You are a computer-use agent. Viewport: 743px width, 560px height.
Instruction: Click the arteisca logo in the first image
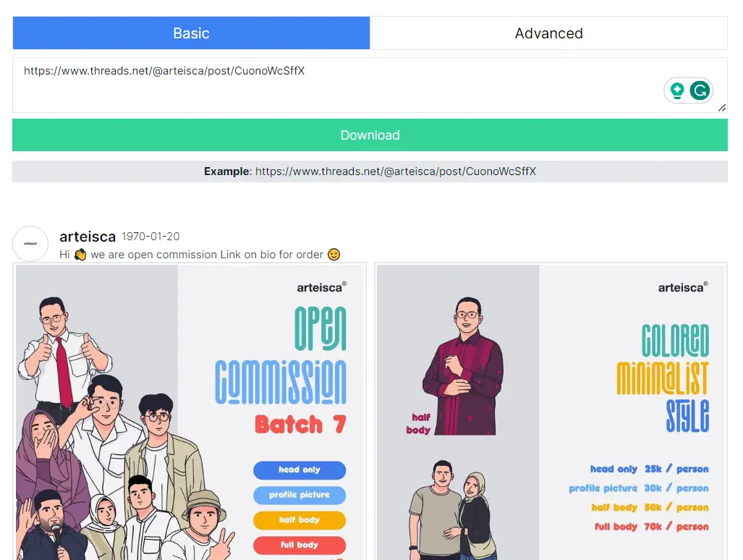click(x=321, y=287)
